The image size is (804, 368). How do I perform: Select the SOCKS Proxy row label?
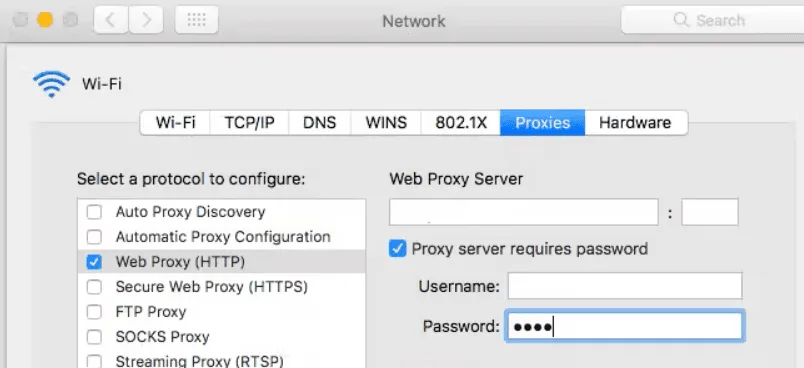pyautogui.click(x=163, y=337)
